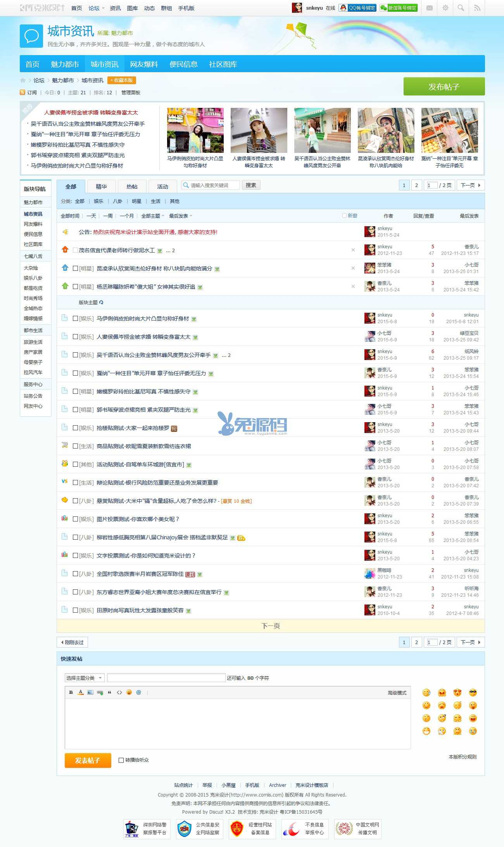Click the quote icon in editor
The height and width of the screenshot is (847, 504).
coord(110,692)
